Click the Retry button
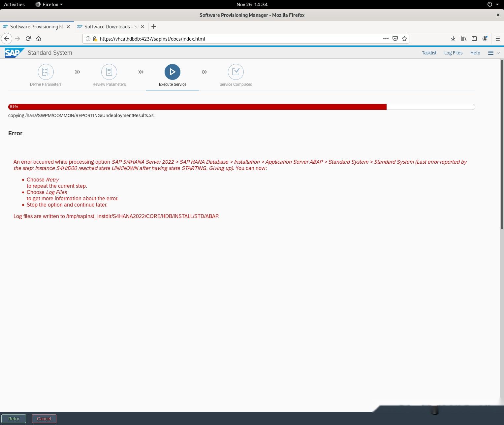Screen dimensions: 504x425 (14, 419)
